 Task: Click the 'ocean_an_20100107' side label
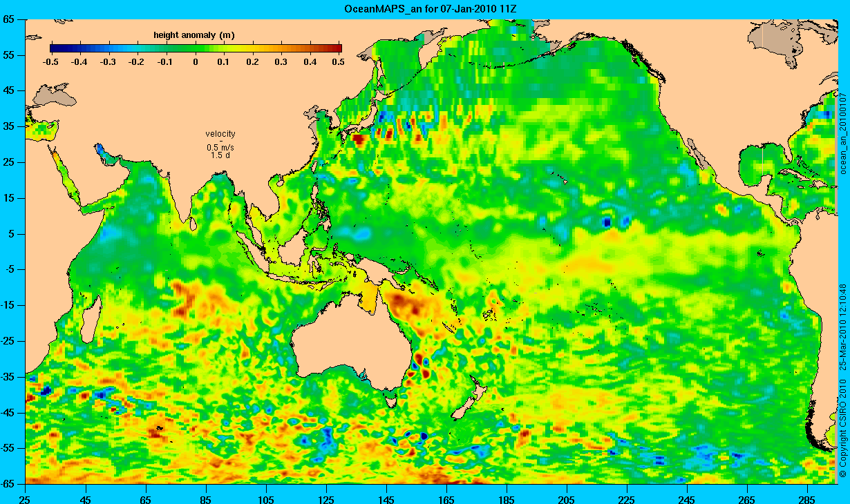point(842,132)
